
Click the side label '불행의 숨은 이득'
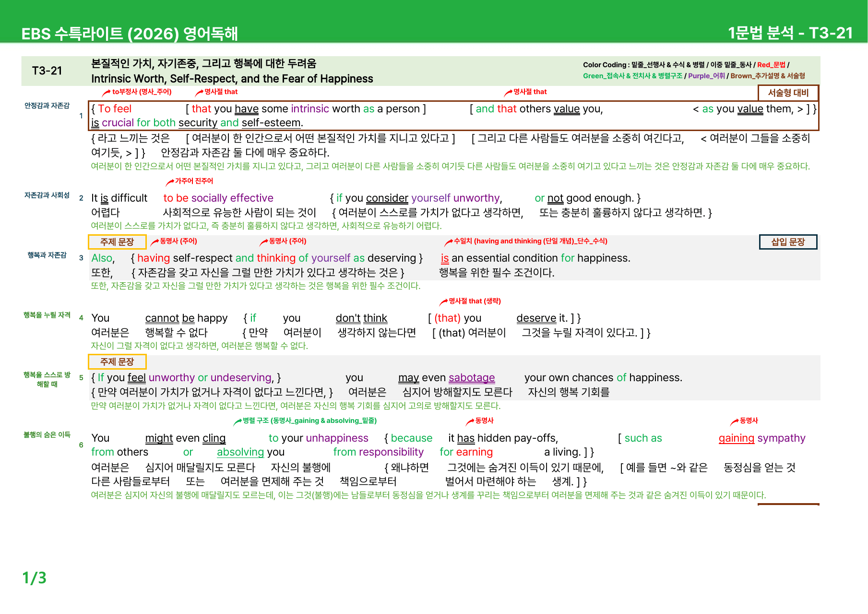[47, 434]
